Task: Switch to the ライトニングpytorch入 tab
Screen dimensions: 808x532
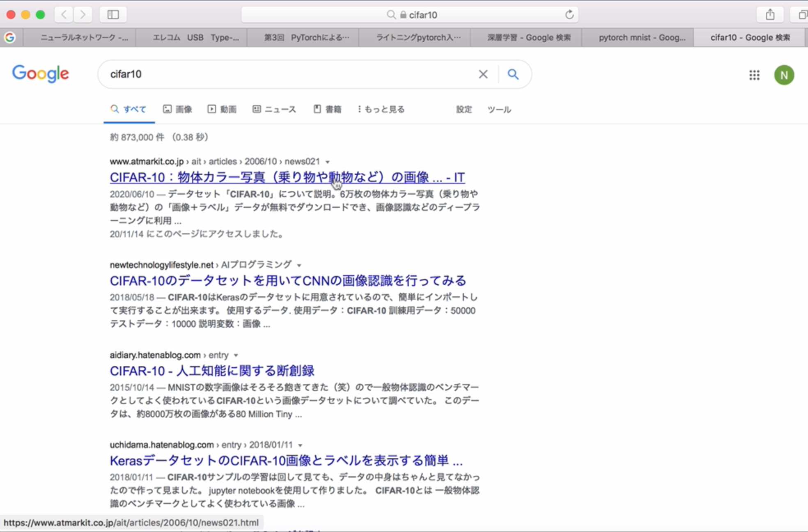Action: coord(414,38)
